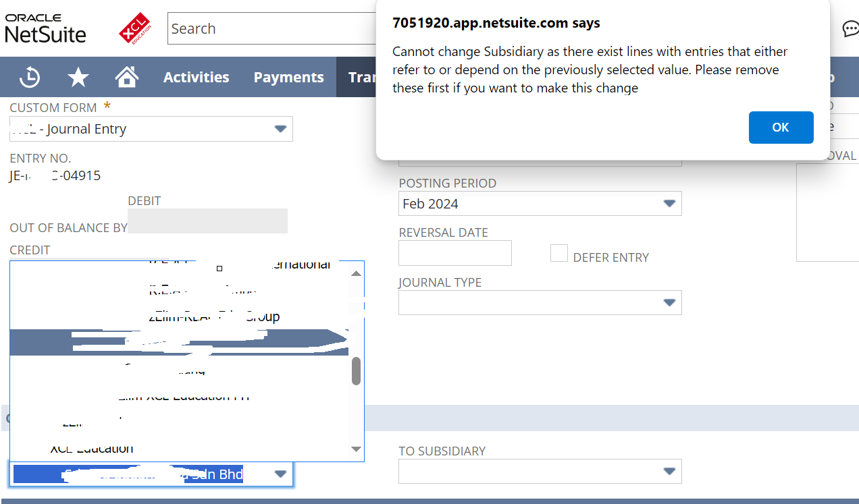Enable the Defer Entry checkbox

click(559, 253)
